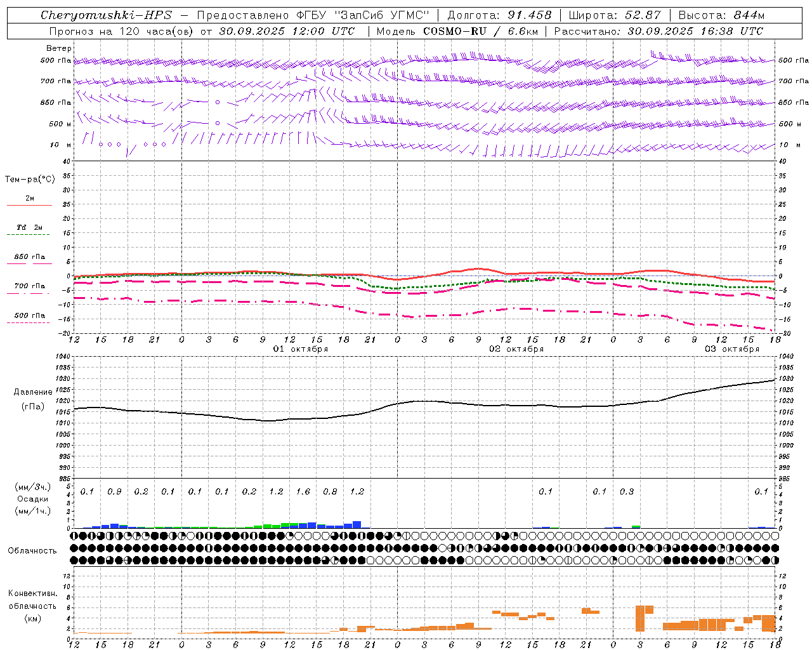The image size is (812, 650).
Task: Select the model name COSMO-RU / 6.6км
Action: pyautogui.click(x=480, y=31)
